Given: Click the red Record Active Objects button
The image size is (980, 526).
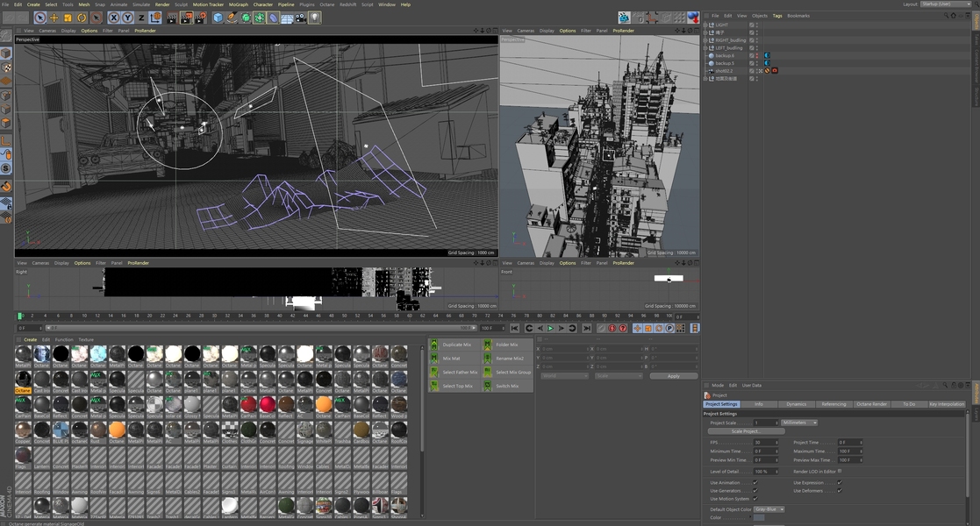Looking at the screenshot, I should pyautogui.click(x=612, y=328).
